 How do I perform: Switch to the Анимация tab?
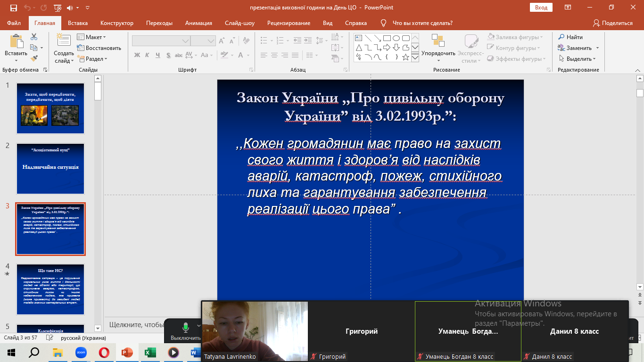point(198,23)
